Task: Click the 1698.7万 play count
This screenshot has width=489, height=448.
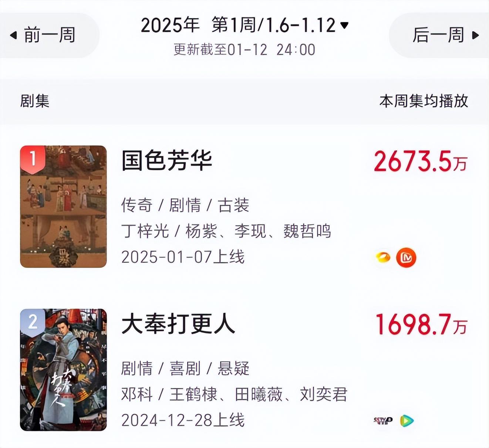Action: [x=422, y=325]
